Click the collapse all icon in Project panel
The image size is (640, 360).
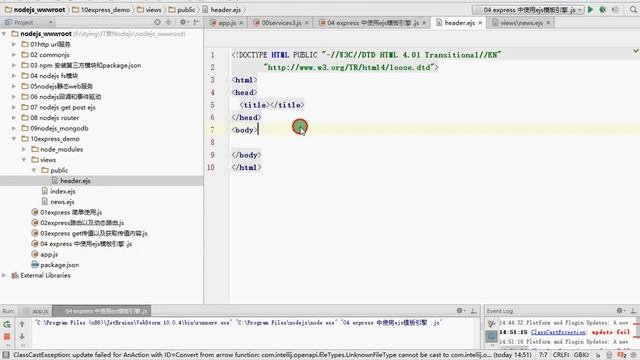pos(168,22)
